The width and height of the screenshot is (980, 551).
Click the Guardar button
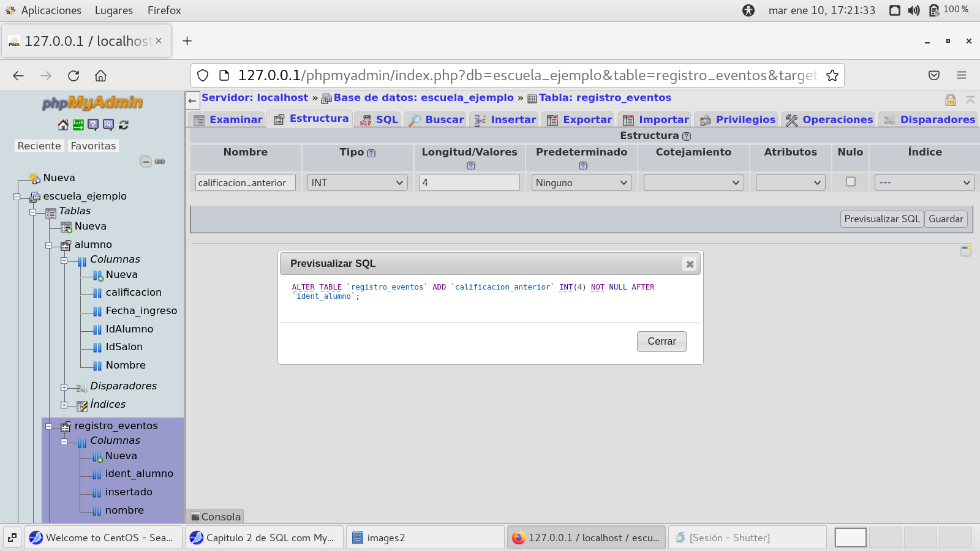(946, 219)
